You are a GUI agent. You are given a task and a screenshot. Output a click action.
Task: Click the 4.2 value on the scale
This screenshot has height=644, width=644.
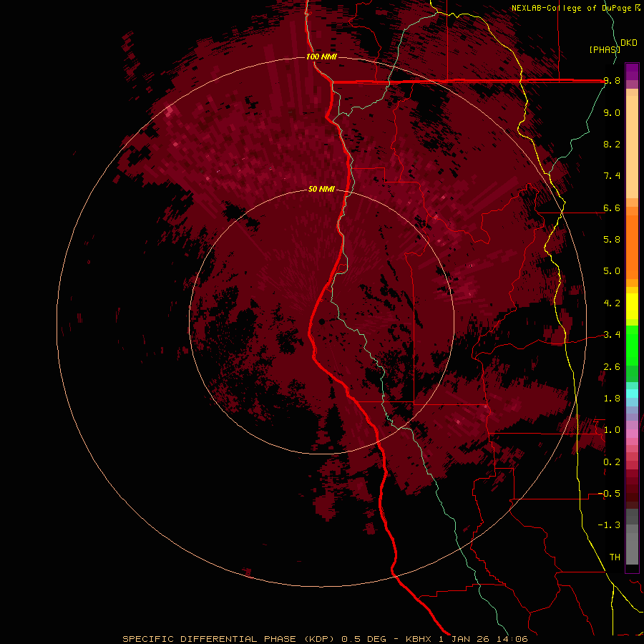[x=612, y=303]
